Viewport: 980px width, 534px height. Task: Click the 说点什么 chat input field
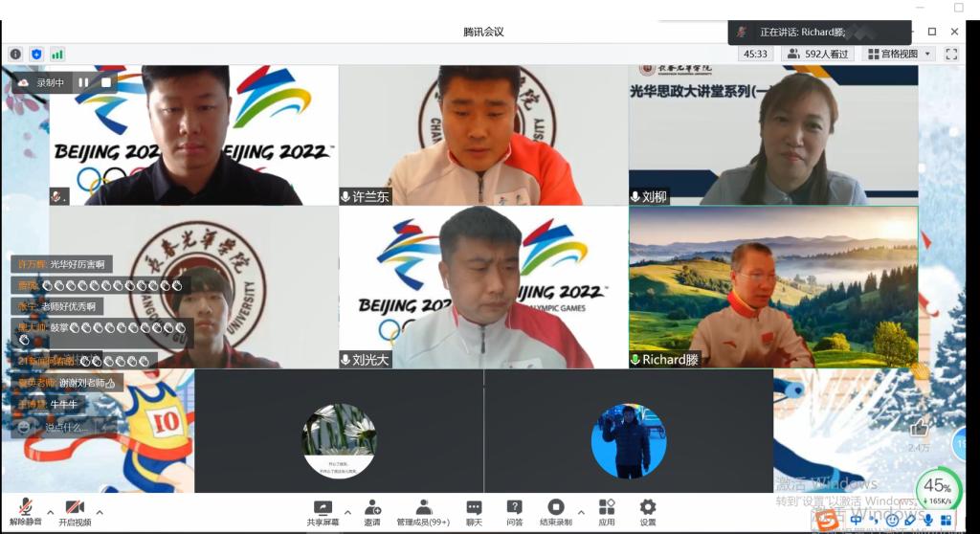(x=66, y=427)
